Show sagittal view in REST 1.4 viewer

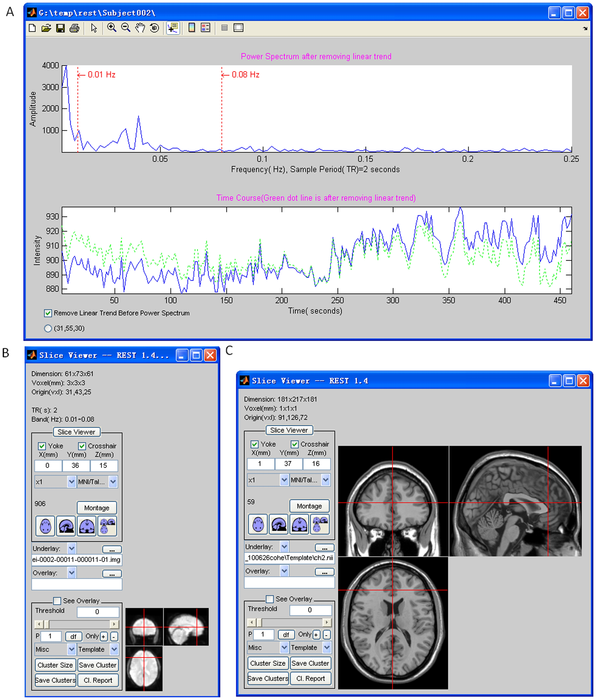tap(279, 524)
